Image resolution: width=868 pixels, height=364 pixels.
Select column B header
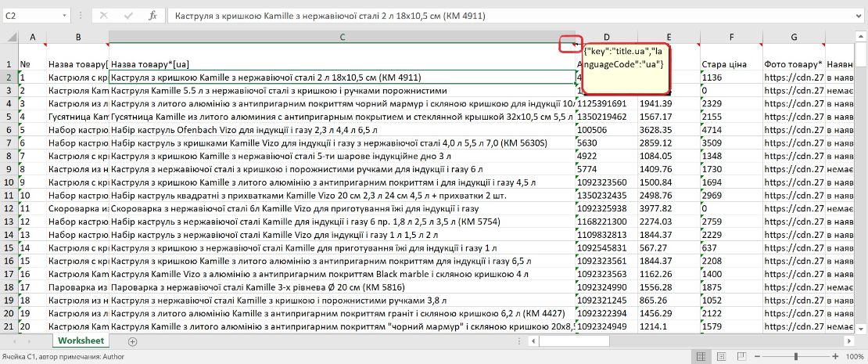(x=78, y=37)
